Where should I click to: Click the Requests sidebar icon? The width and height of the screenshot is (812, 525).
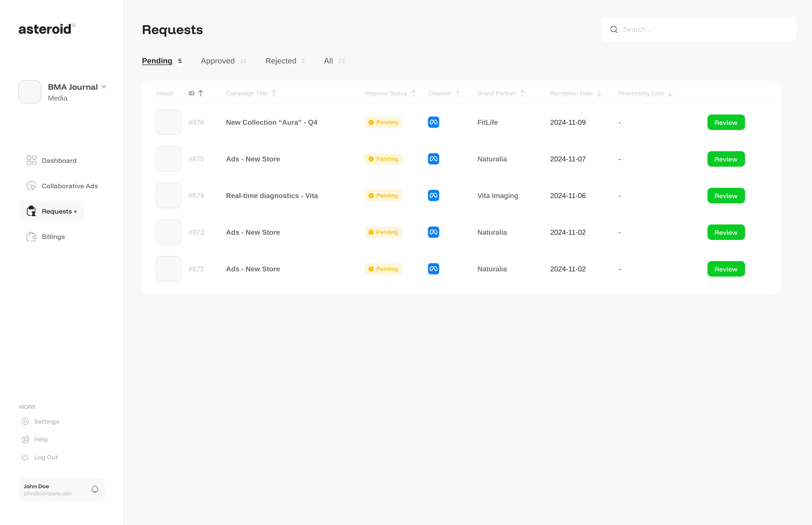(x=31, y=211)
